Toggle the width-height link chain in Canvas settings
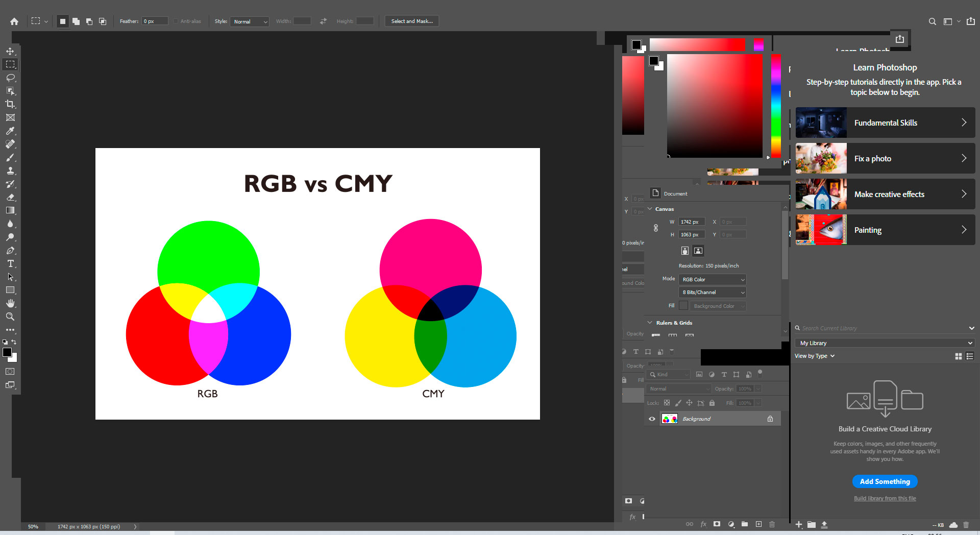Screen dimensions: 980x535 655,228
